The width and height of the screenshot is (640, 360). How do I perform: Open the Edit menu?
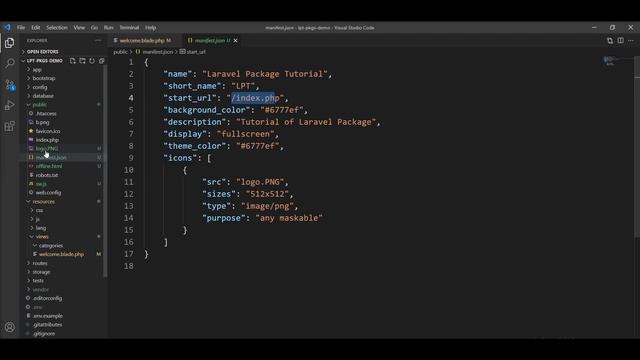tap(36, 28)
